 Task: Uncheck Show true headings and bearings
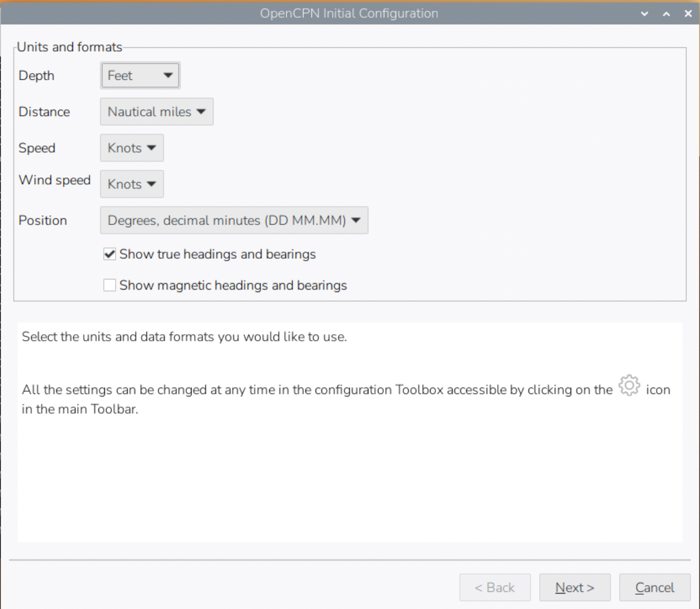coord(110,254)
